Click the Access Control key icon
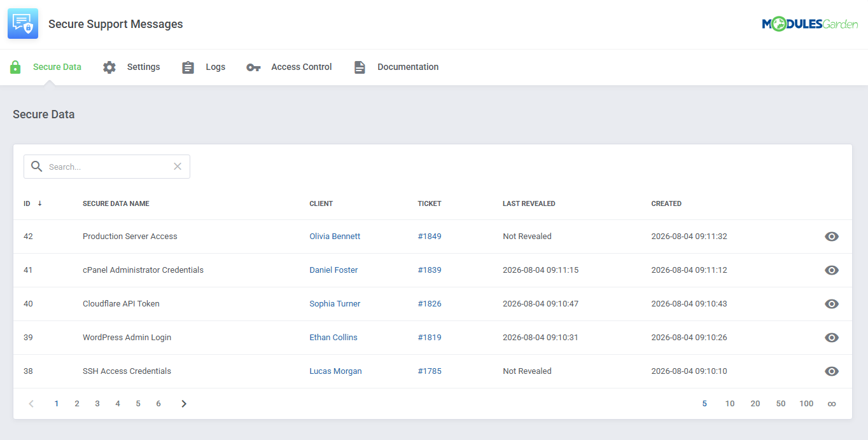The height and width of the screenshot is (440, 868). pyautogui.click(x=253, y=67)
